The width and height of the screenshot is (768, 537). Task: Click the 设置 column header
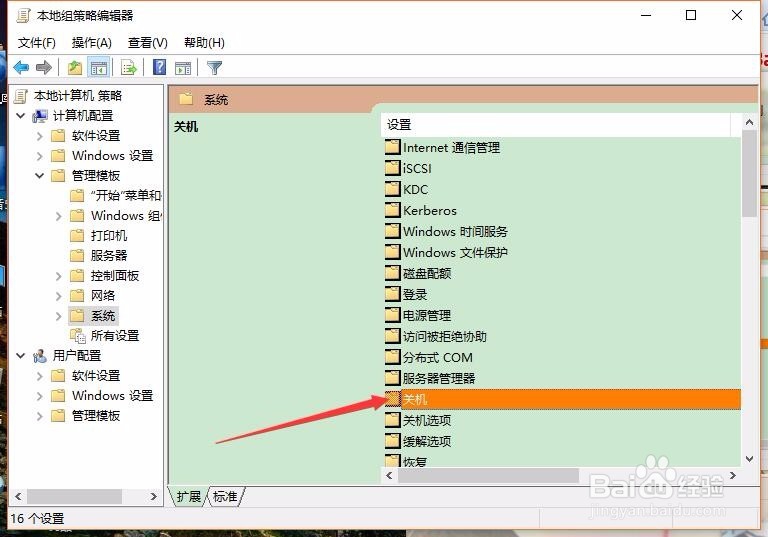coord(555,125)
